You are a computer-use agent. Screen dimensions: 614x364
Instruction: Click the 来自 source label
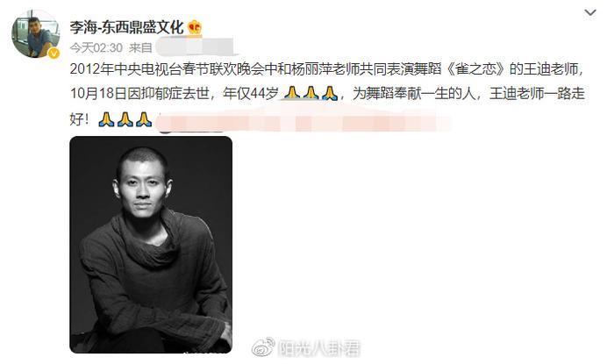(140, 47)
